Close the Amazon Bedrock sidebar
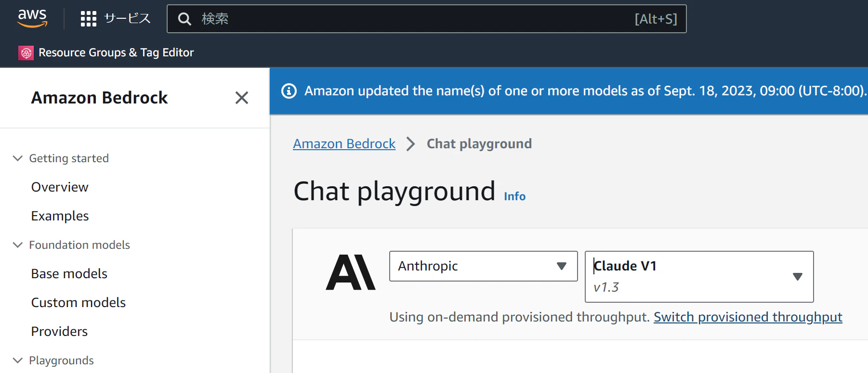This screenshot has height=373, width=868. point(241,98)
